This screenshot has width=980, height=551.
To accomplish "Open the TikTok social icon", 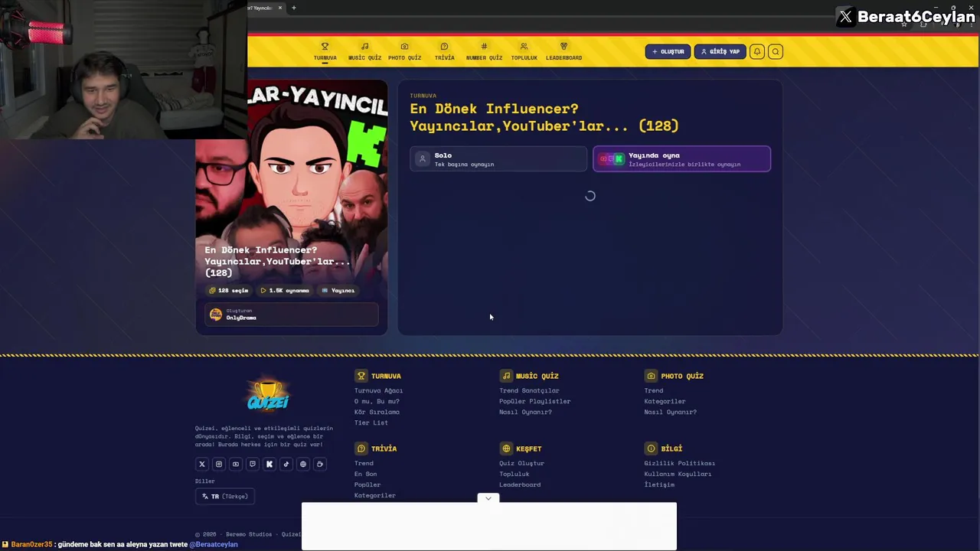I will [286, 464].
